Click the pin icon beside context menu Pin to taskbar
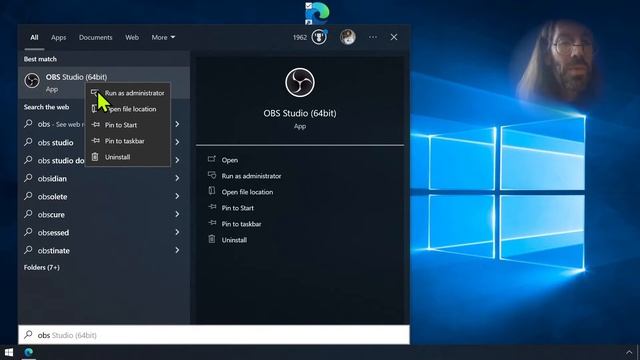The width and height of the screenshot is (640, 360). click(x=95, y=140)
